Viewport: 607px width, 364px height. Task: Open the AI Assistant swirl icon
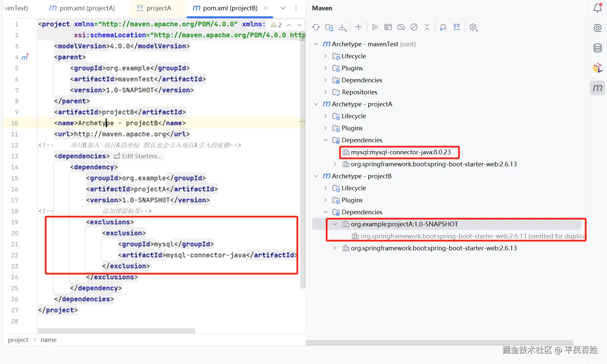point(598,28)
